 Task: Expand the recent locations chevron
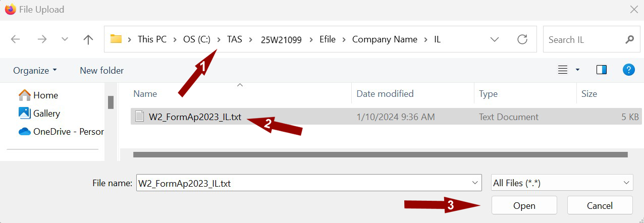tap(65, 39)
